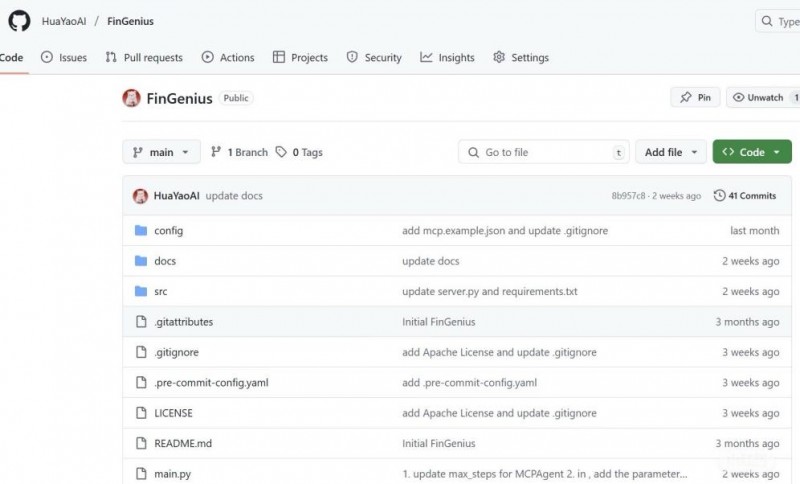Image resolution: width=800 pixels, height=484 pixels.
Task: Open the 8b957c8 commit hash link
Action: click(628, 196)
